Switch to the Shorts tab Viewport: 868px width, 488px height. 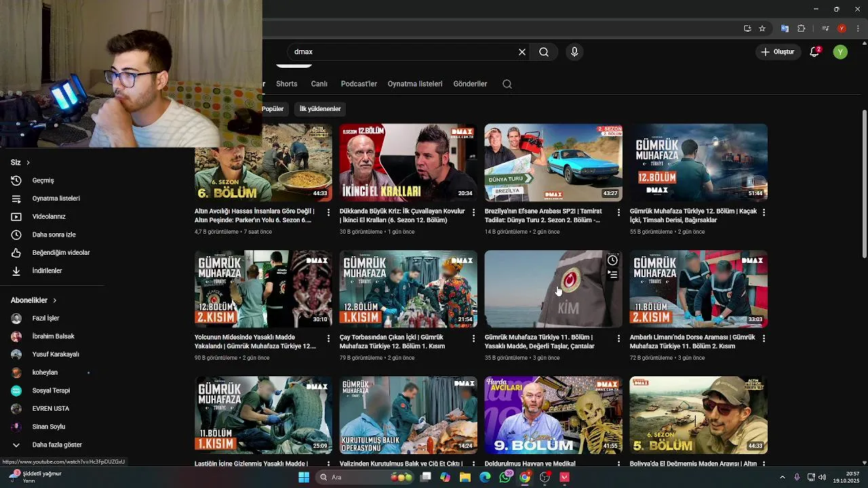click(x=287, y=84)
